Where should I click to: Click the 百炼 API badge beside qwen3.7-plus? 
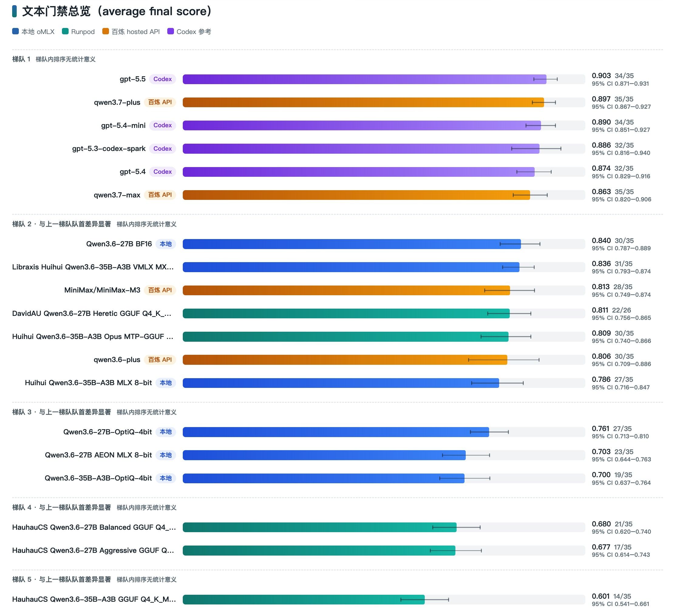(x=160, y=102)
